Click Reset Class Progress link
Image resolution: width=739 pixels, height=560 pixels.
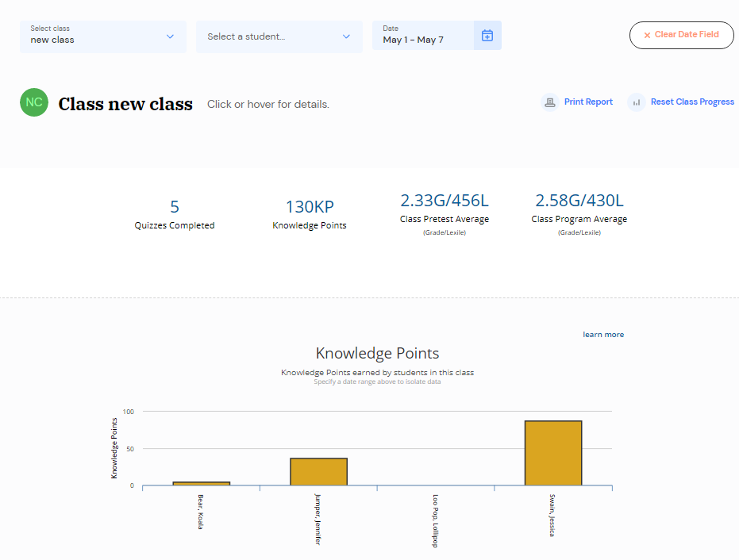point(692,102)
